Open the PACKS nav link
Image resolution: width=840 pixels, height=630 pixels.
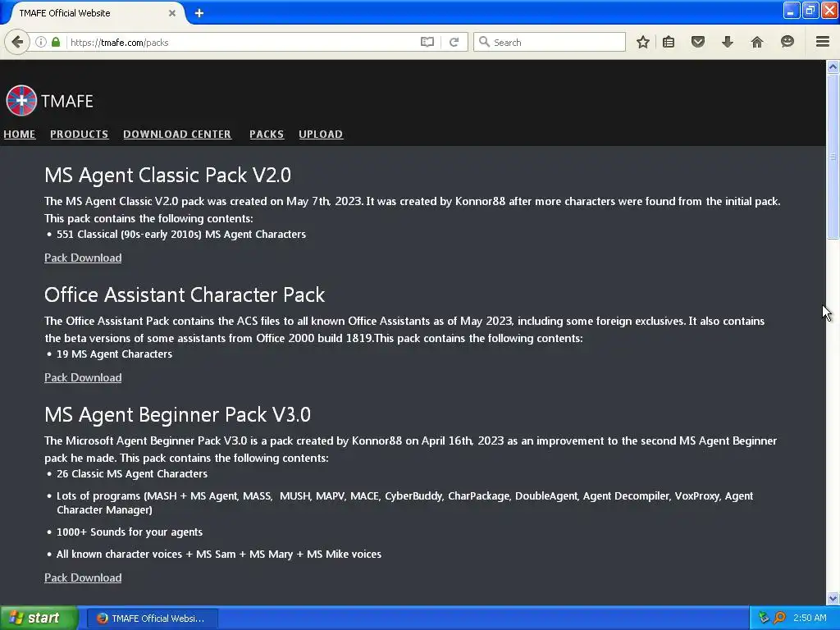pos(267,134)
